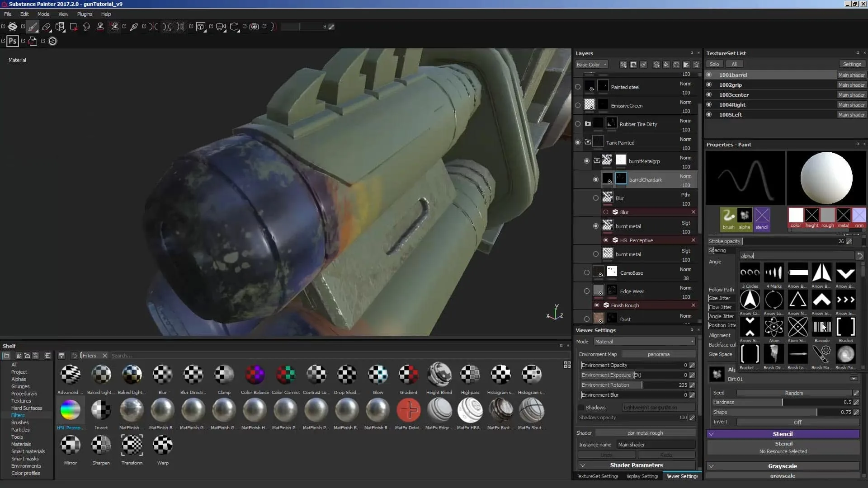This screenshot has width=868, height=488.
Task: Select the Eraser tool
Action: (46, 27)
